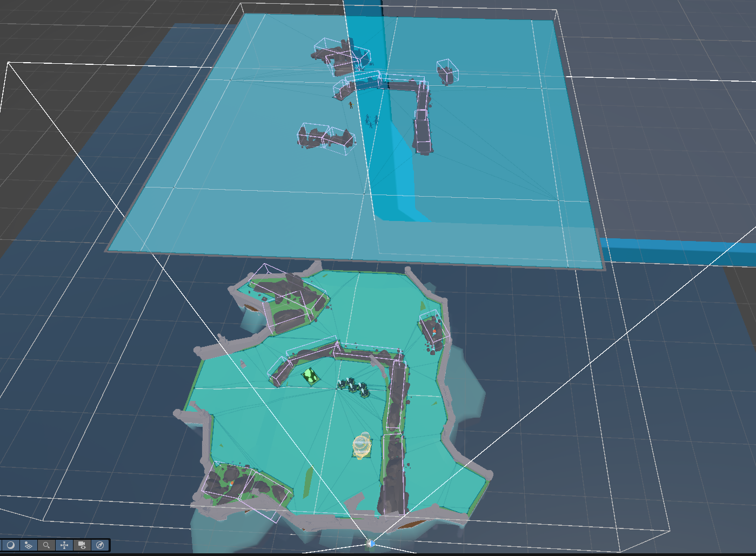Click the yellow spawn sphere gizmo on the island
The height and width of the screenshot is (556, 756).
(x=359, y=444)
